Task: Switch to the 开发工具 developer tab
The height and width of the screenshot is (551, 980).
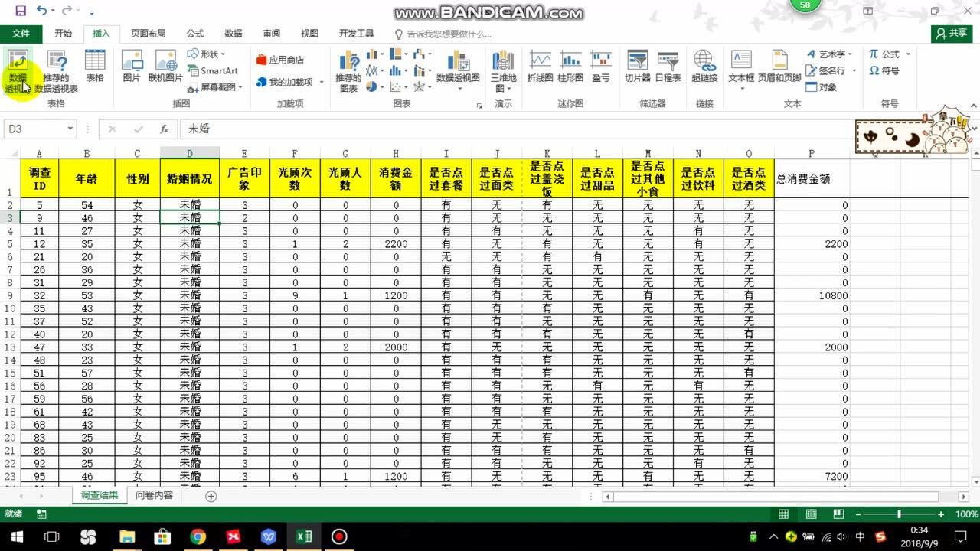Action: (x=357, y=34)
